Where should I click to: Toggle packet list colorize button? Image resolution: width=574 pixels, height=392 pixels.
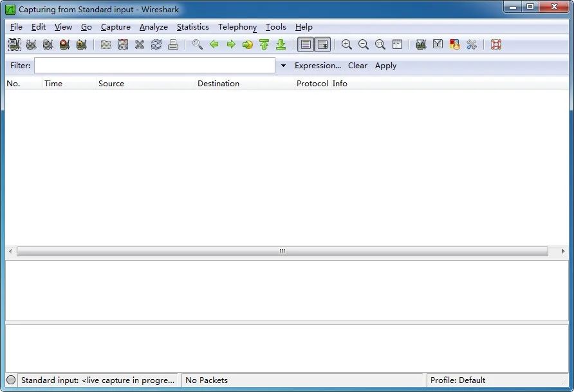coord(306,44)
